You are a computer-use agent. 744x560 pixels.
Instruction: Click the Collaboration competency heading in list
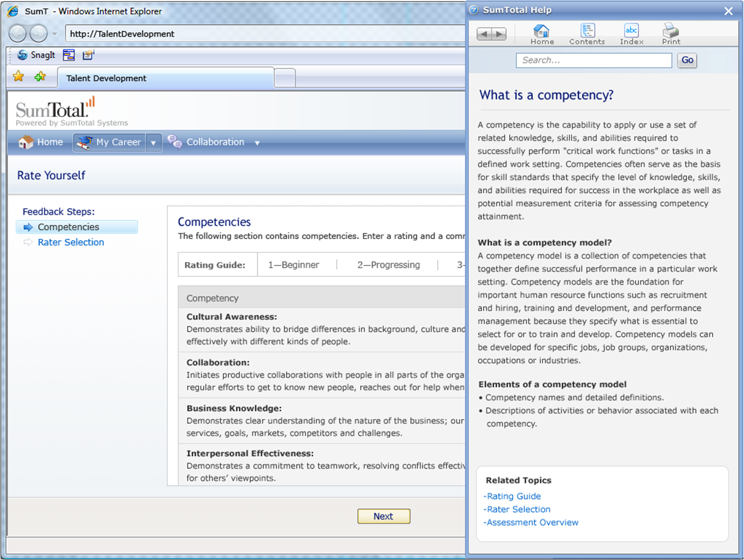[218, 362]
